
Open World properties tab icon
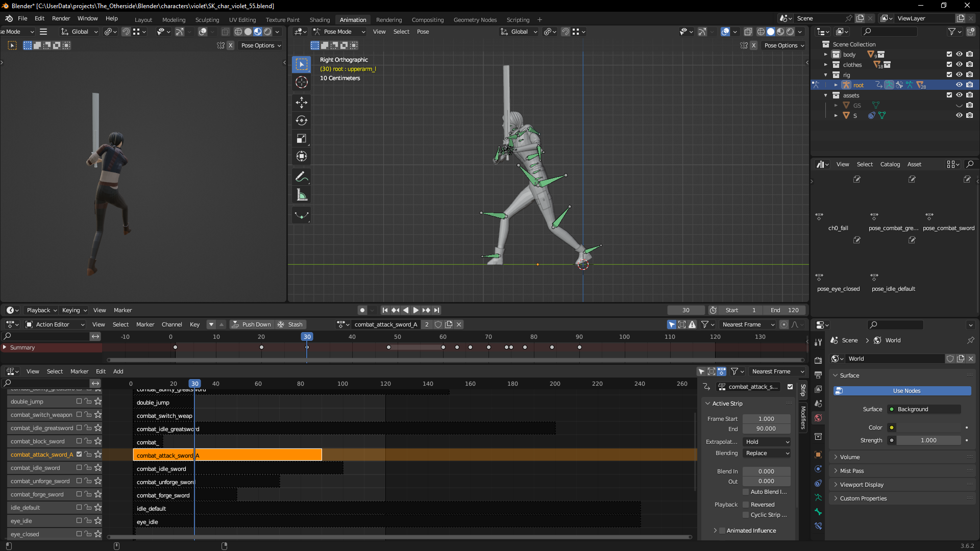click(x=818, y=418)
